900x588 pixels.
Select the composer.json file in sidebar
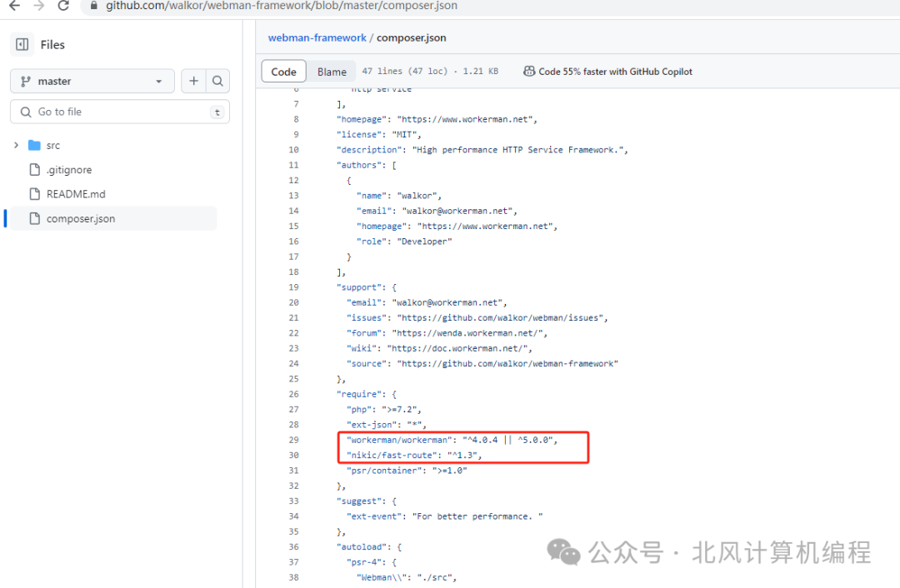[x=80, y=218]
